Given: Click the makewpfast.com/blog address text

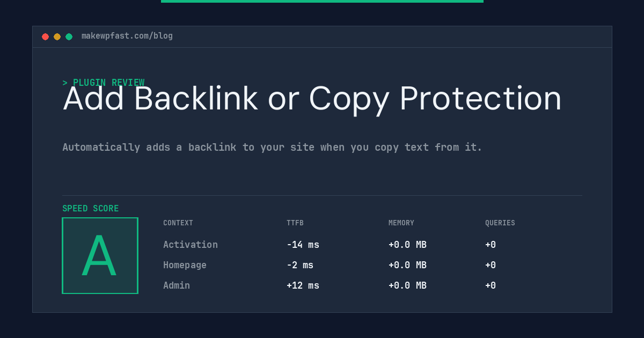Looking at the screenshot, I should tap(127, 36).
